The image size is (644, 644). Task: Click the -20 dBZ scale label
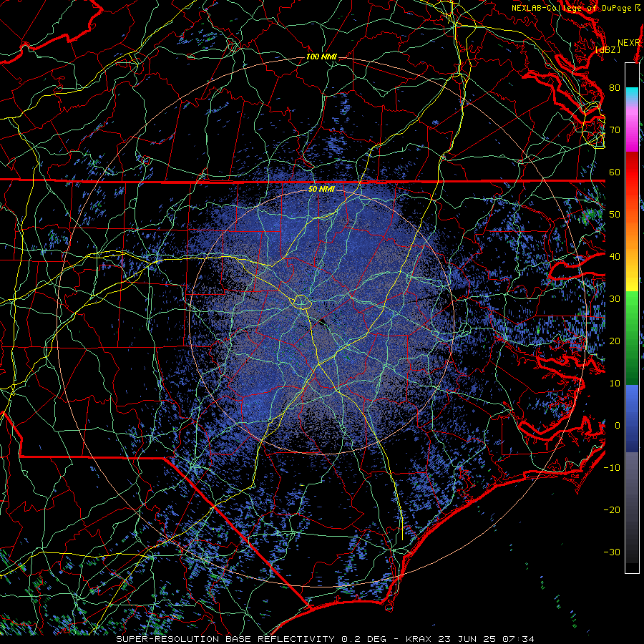click(x=612, y=509)
